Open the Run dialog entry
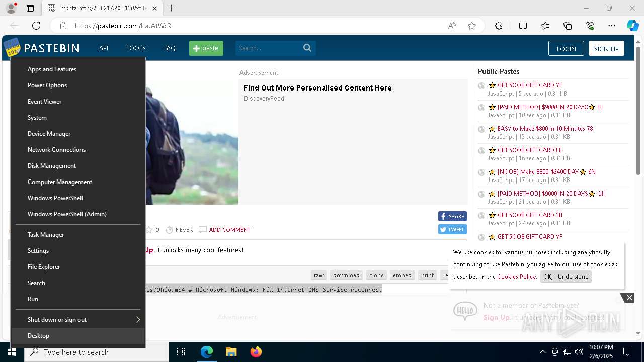Screen dimensions: 644x362 click(78, 299)
